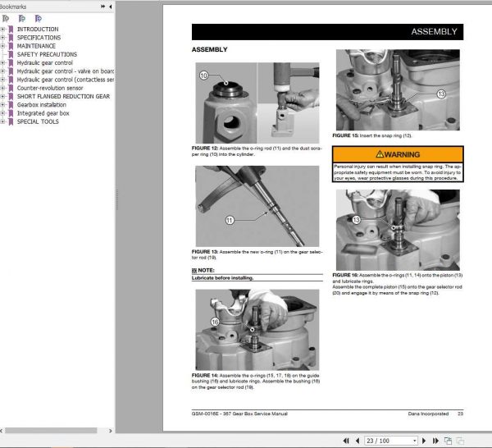The width and height of the screenshot is (492, 448).
Task: Click the Figure 12 cylinder photo
Action: point(257,103)
